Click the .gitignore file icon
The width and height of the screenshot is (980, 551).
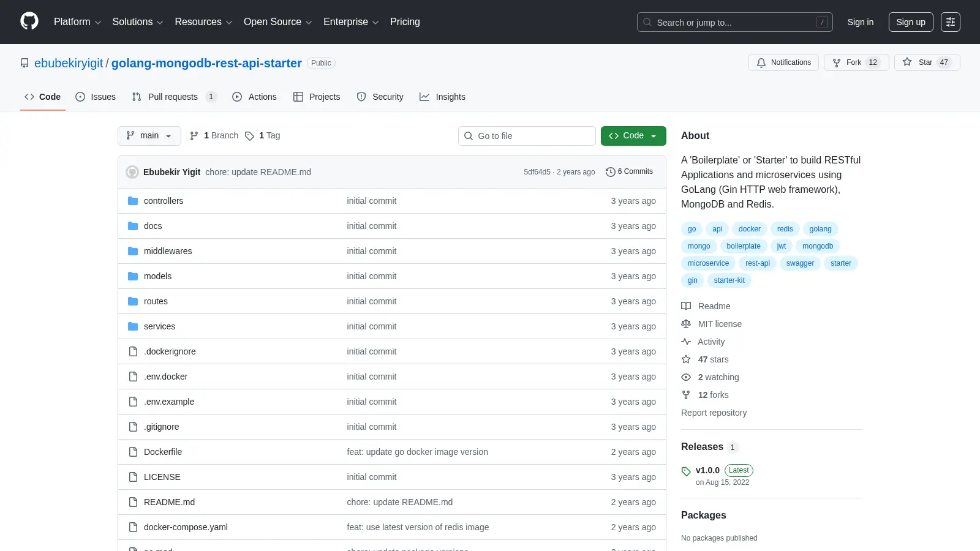point(133,427)
